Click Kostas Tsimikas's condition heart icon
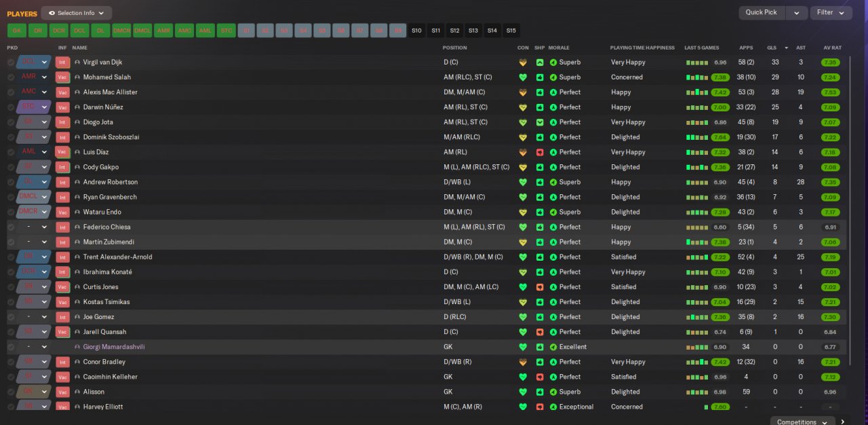 point(523,301)
